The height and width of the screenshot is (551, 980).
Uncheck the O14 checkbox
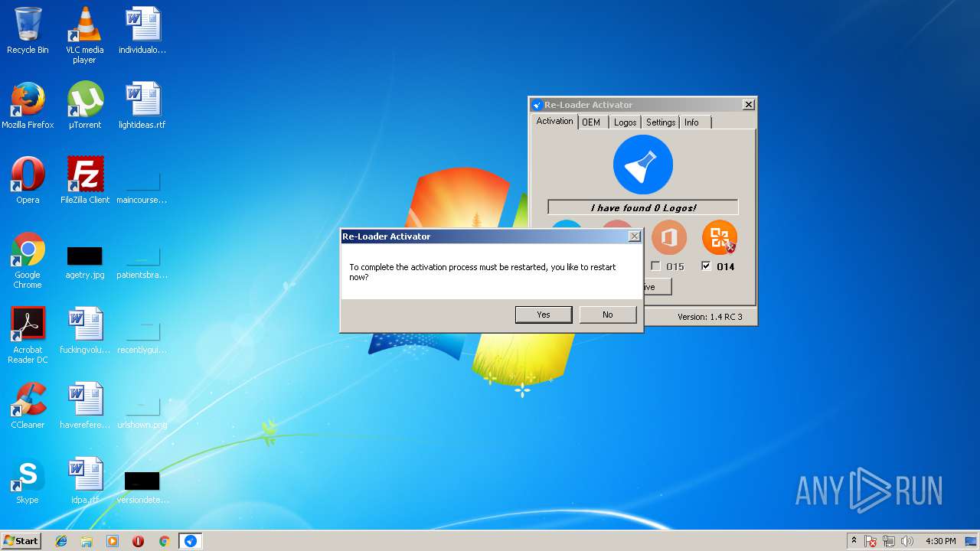[706, 266]
